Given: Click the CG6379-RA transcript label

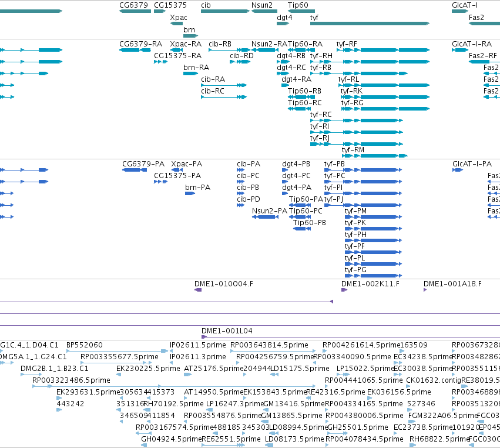Looking at the screenshot, I should 140,44.
